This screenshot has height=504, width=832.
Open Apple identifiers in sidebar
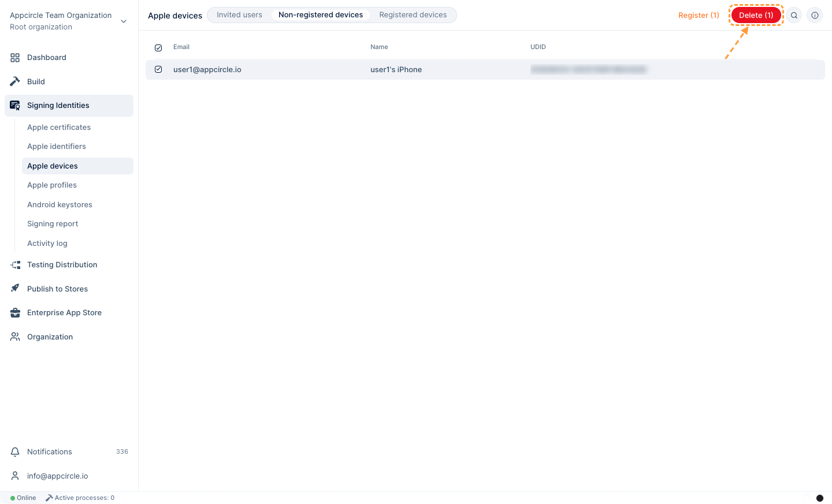click(x=57, y=147)
